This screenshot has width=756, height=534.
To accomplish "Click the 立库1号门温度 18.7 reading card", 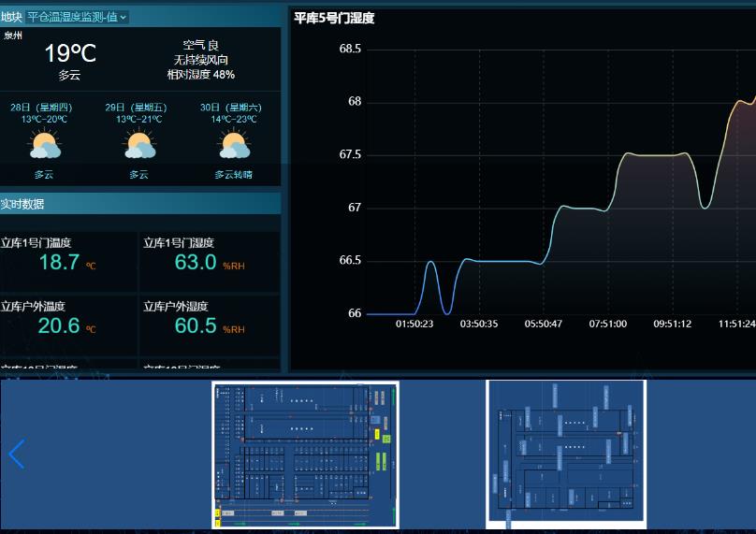I will pyautogui.click(x=69, y=262).
